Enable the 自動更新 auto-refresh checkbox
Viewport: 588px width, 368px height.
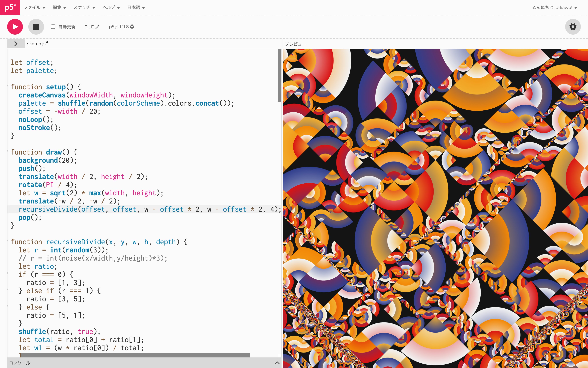(x=53, y=27)
